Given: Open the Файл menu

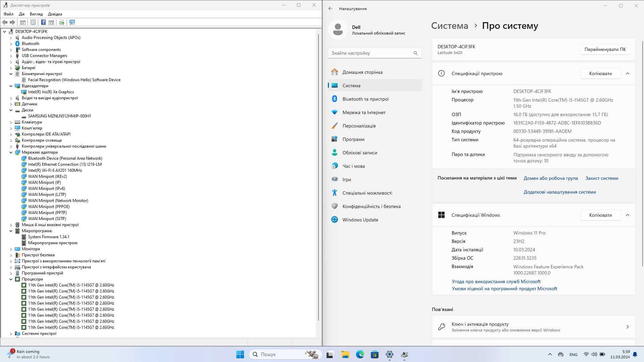Looking at the screenshot, I should (x=9, y=14).
